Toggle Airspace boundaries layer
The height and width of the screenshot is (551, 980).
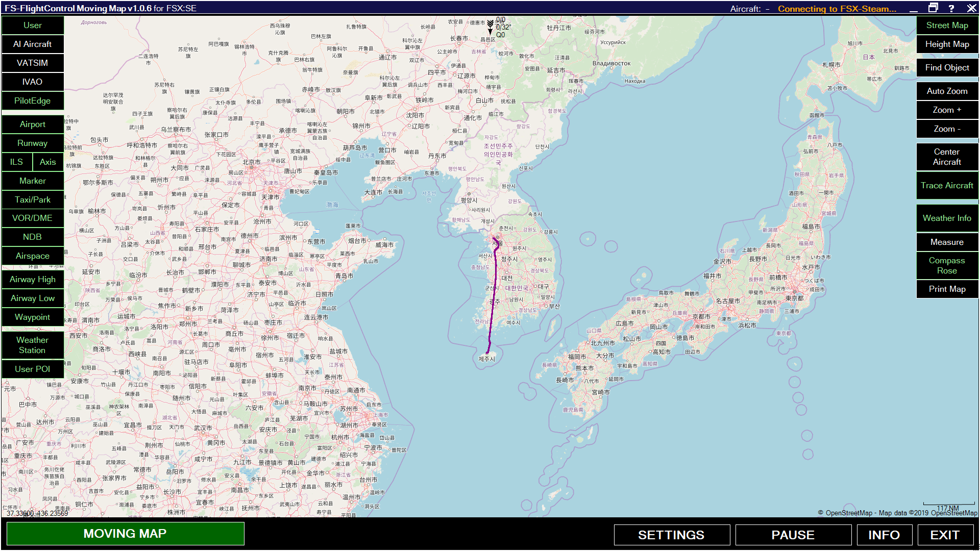33,256
